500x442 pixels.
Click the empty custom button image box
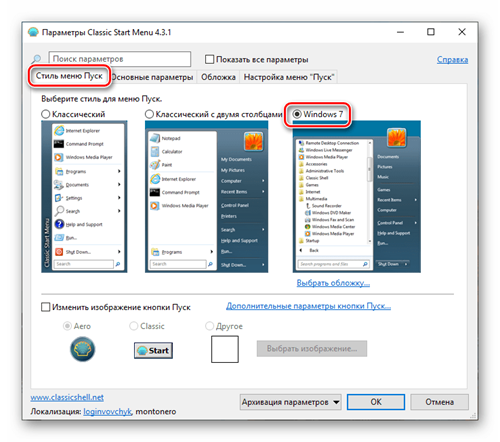click(x=225, y=349)
